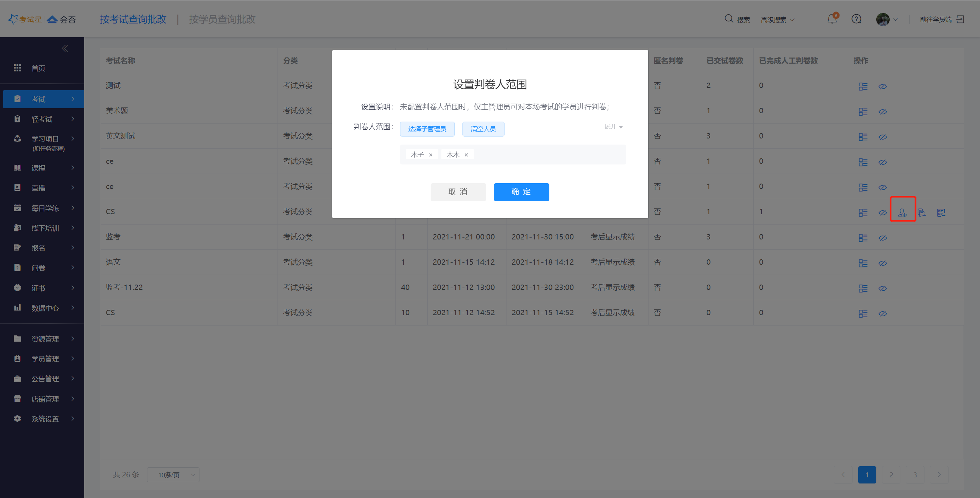Viewport: 980px width, 498px height.
Task: Click the notification bell icon
Action: point(832,19)
